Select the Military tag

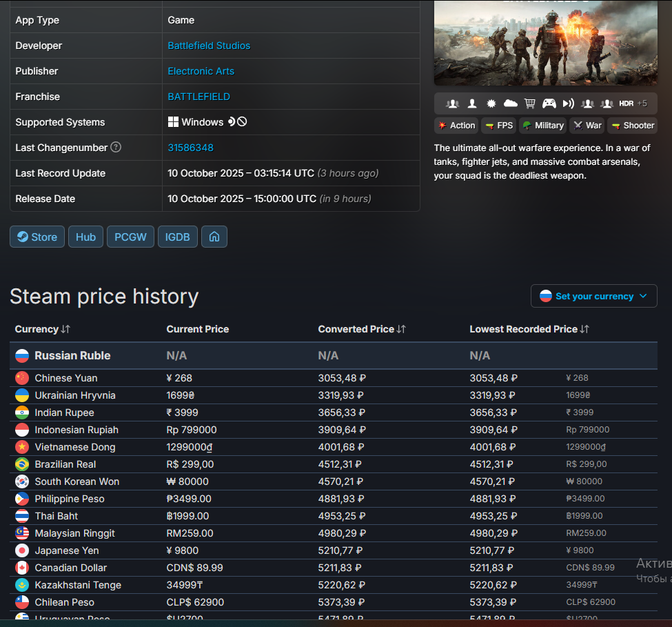click(x=543, y=126)
